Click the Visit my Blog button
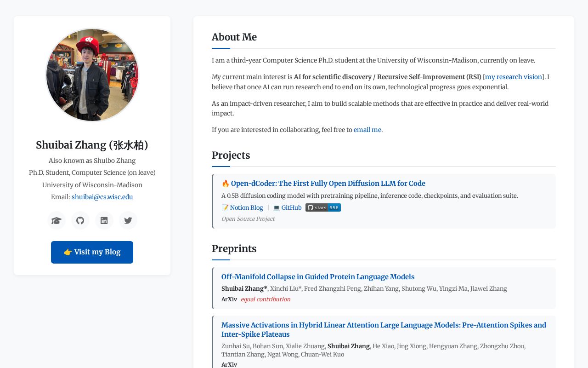588x368 pixels. pyautogui.click(x=92, y=252)
